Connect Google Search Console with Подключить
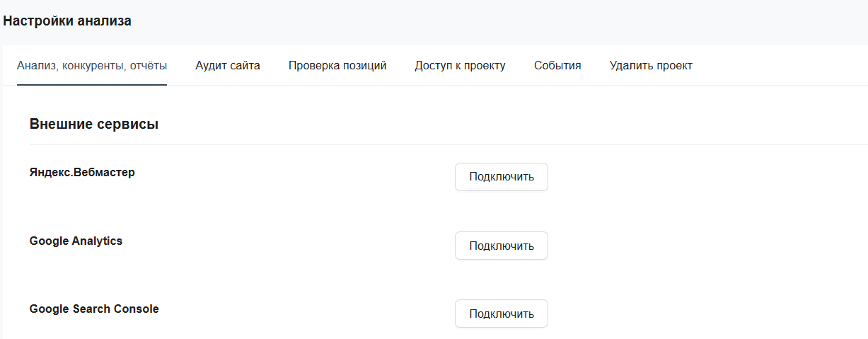This screenshot has height=339, width=868. (x=501, y=314)
